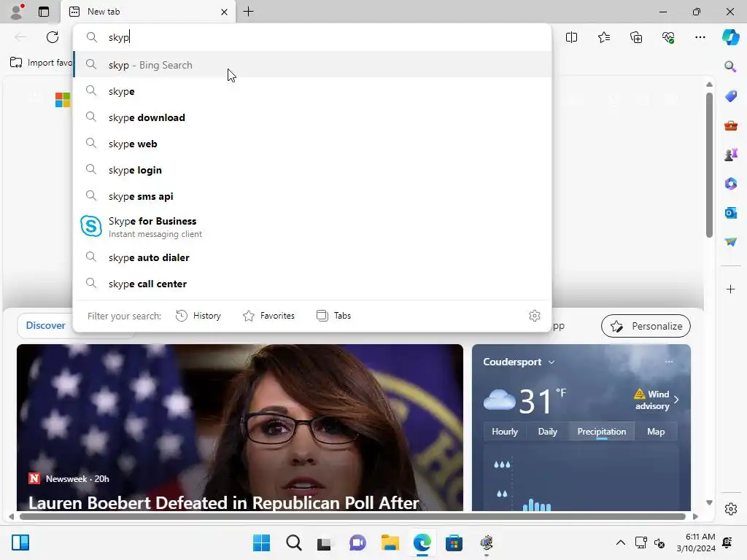Screen dimensions: 747x560
Task: Switch weather card to Map tab
Action: click(656, 432)
